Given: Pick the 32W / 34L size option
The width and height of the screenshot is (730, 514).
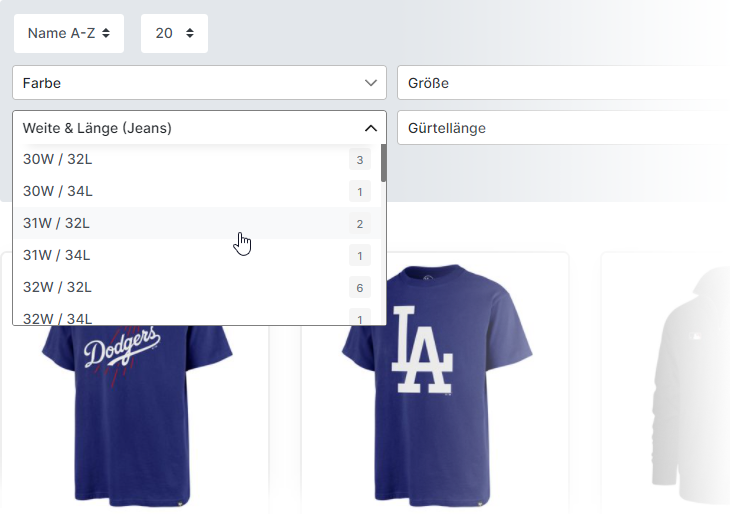Looking at the screenshot, I should pyautogui.click(x=197, y=316).
